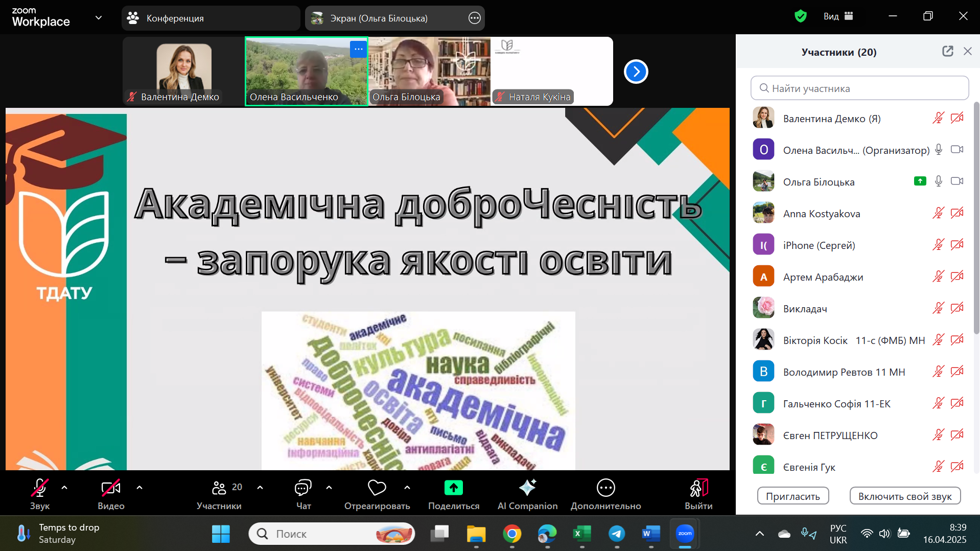Unmute microphone with the Sound button
Screen dimensions: 980x551
40,488
